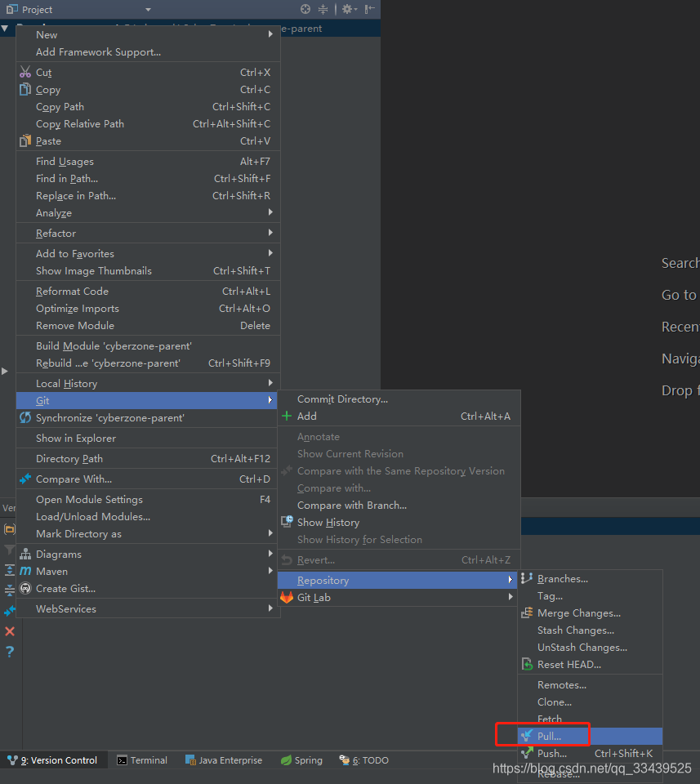Open the 6: TODO tool tab
This screenshot has width=700, height=784.
click(x=364, y=760)
